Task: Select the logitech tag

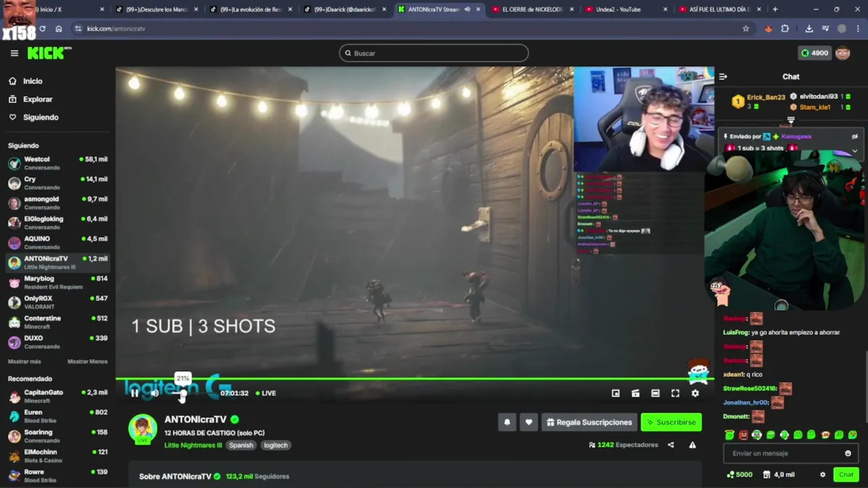Action: coord(275,445)
